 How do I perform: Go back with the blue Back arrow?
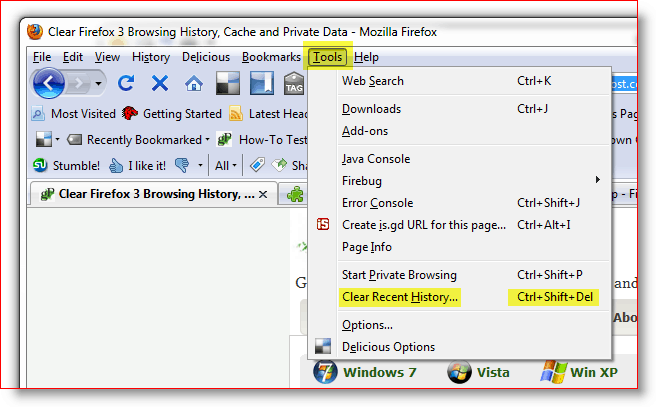coord(49,83)
